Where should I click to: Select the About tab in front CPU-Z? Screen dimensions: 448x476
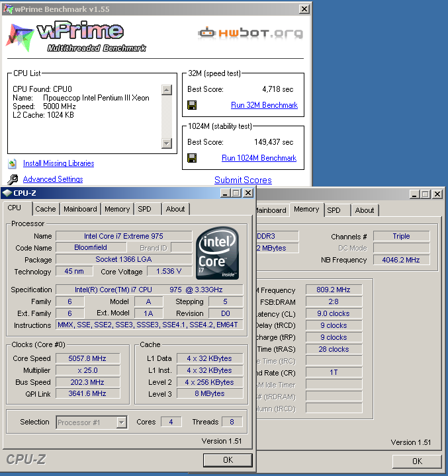175,209
